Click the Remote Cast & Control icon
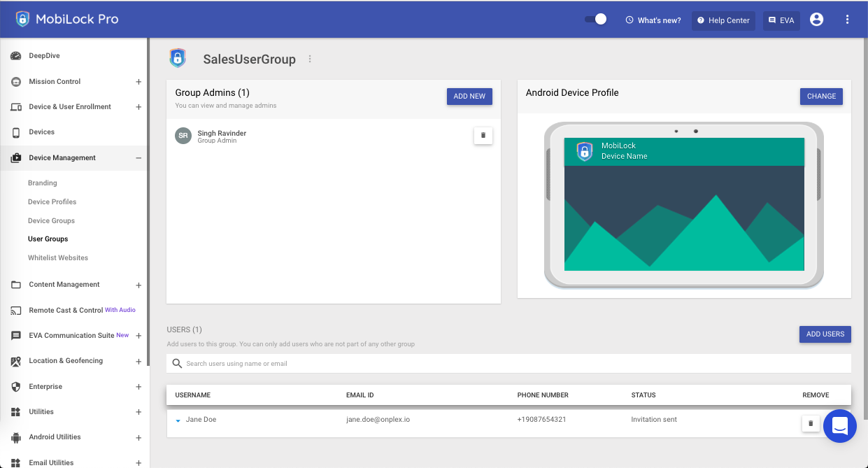 (15, 311)
